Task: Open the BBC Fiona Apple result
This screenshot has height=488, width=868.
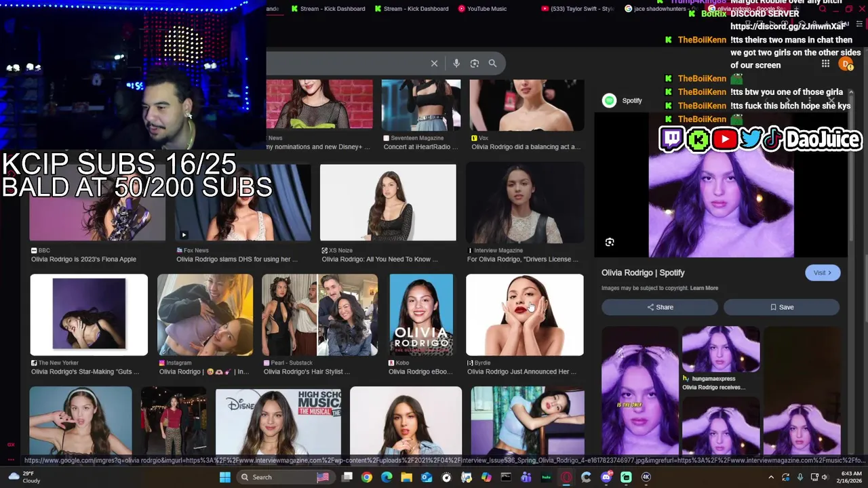Action: [98, 202]
